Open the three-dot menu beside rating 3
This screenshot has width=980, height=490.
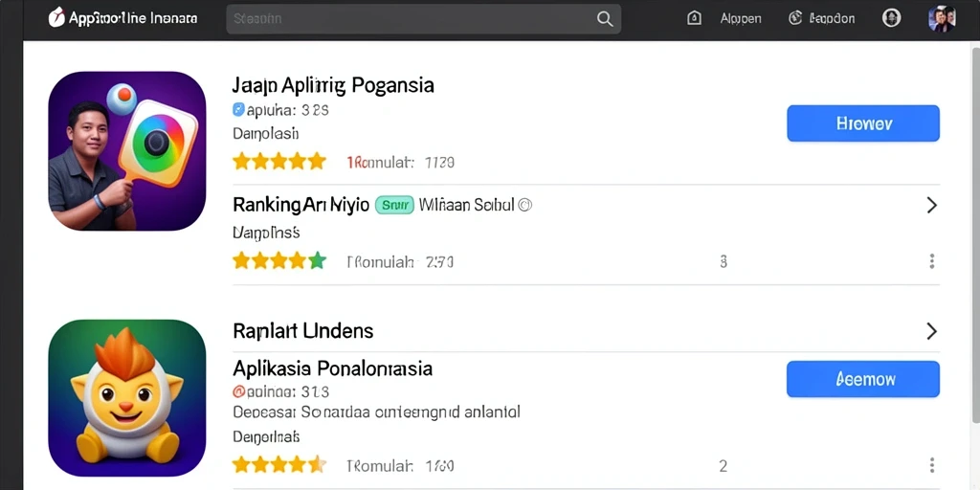point(931,261)
